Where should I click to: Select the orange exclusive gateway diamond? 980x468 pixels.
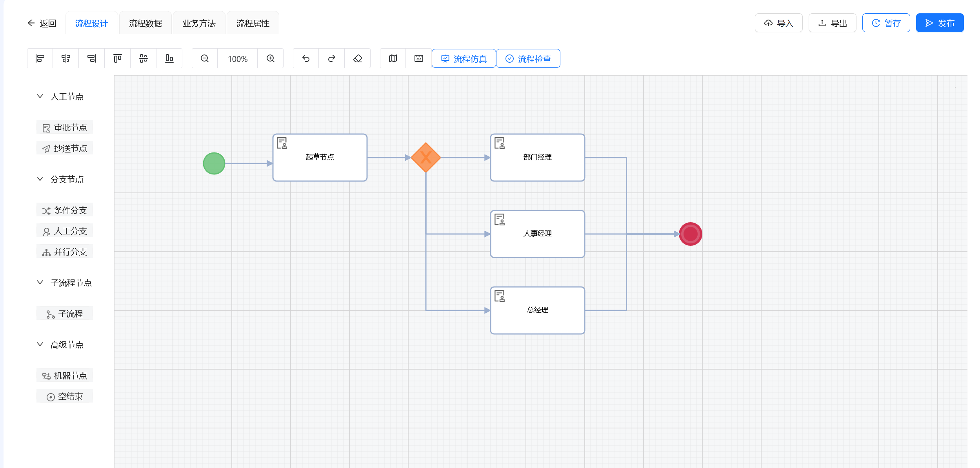tap(426, 158)
